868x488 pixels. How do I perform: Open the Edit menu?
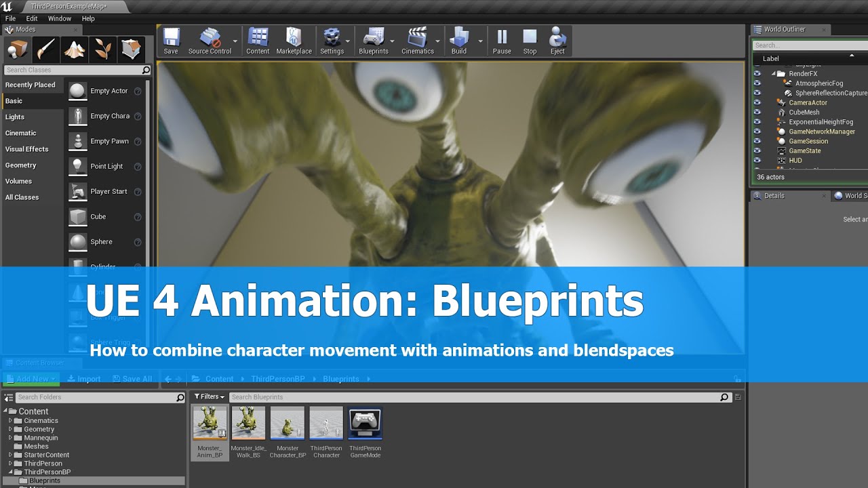(x=31, y=18)
